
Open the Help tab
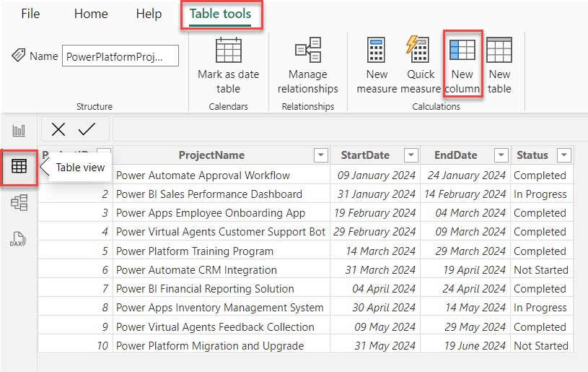[149, 14]
